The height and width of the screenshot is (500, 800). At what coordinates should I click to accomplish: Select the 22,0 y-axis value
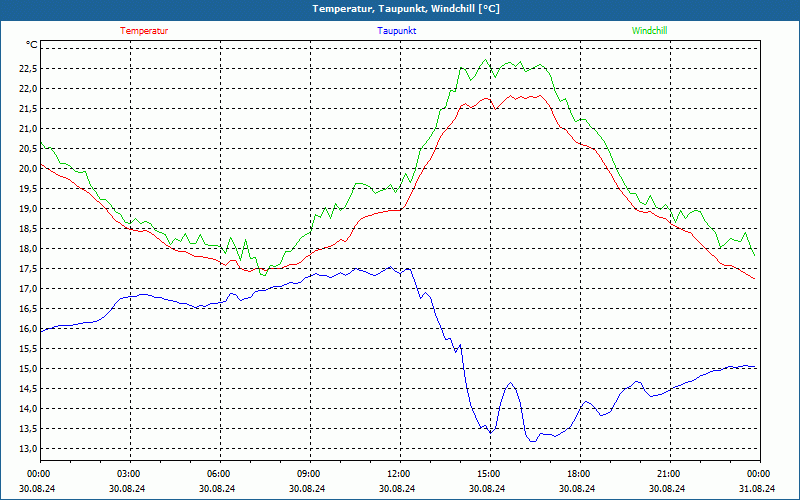28,89
